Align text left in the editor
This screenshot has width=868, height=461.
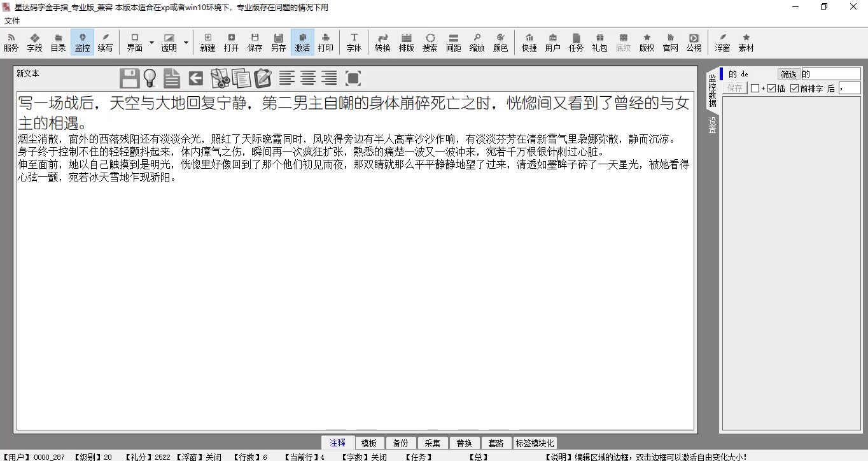coord(287,78)
